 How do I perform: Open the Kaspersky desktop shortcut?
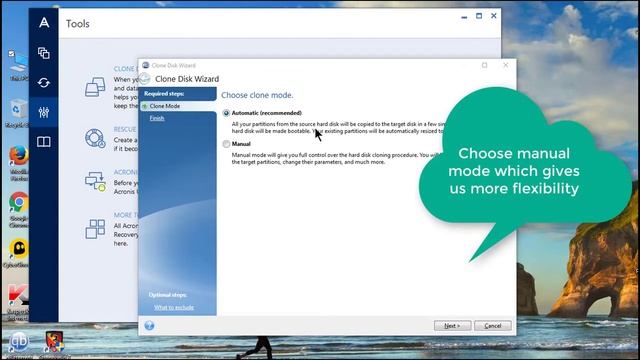[x=18, y=303]
